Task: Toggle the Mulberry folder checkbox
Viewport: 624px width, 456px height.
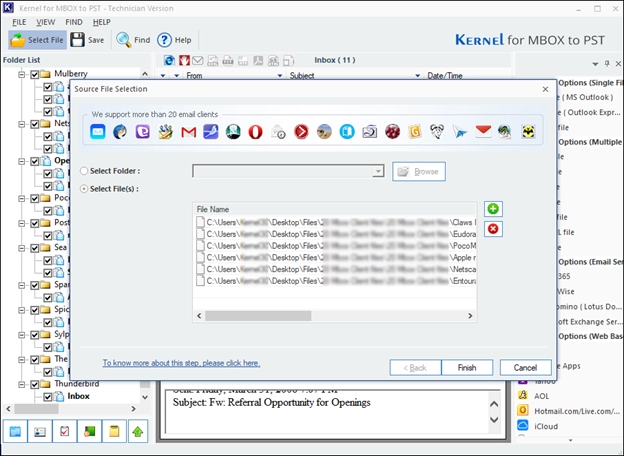Action: (35, 74)
